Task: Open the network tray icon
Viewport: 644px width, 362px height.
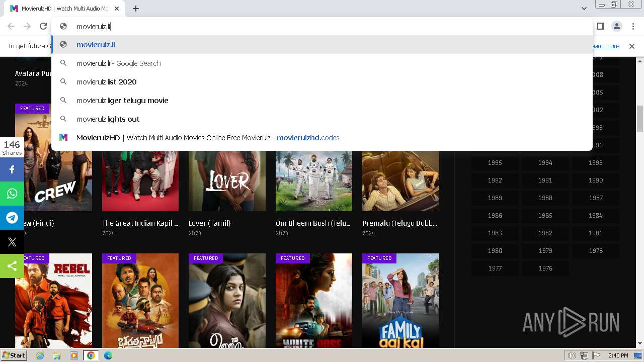Action: tap(584, 355)
